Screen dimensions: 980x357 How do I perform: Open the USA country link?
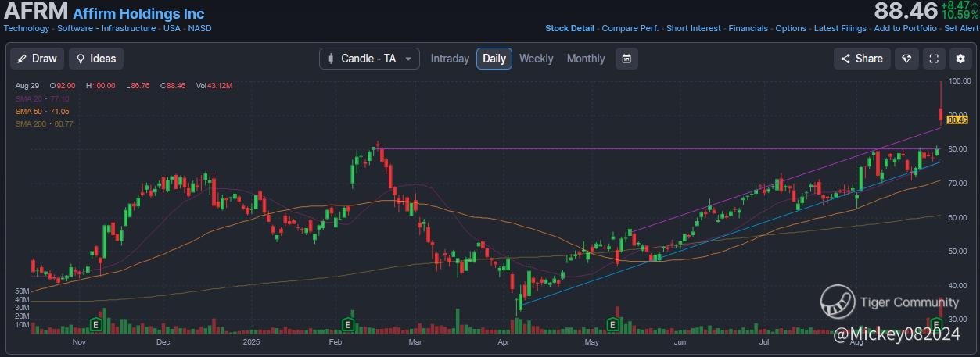pos(172,28)
